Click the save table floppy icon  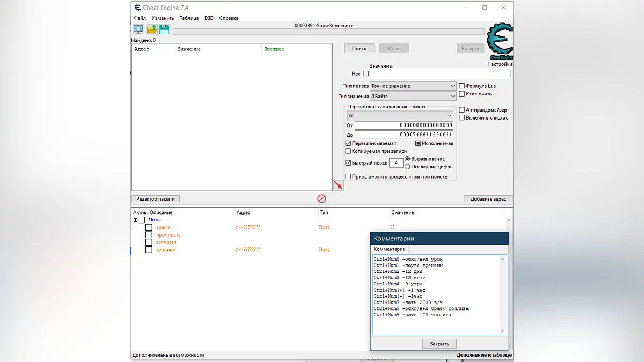pyautogui.click(x=164, y=30)
